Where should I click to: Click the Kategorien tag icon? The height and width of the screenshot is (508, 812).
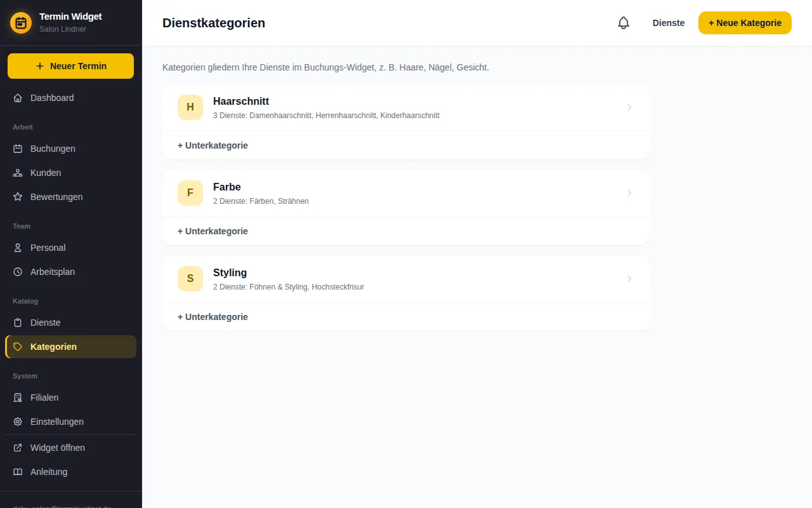(x=18, y=347)
